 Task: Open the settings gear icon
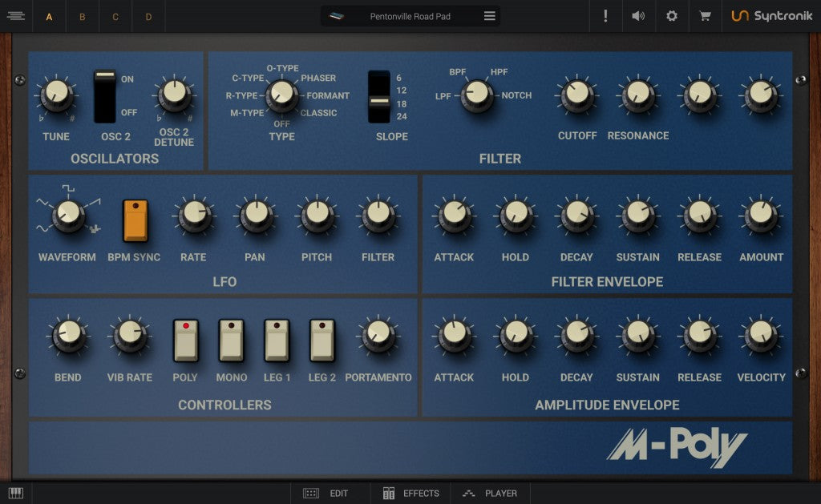pos(672,16)
